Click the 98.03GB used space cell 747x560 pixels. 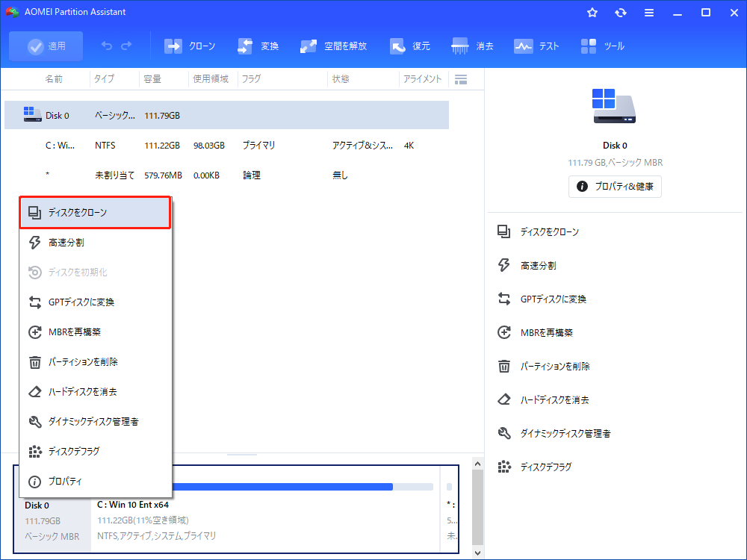[208, 146]
